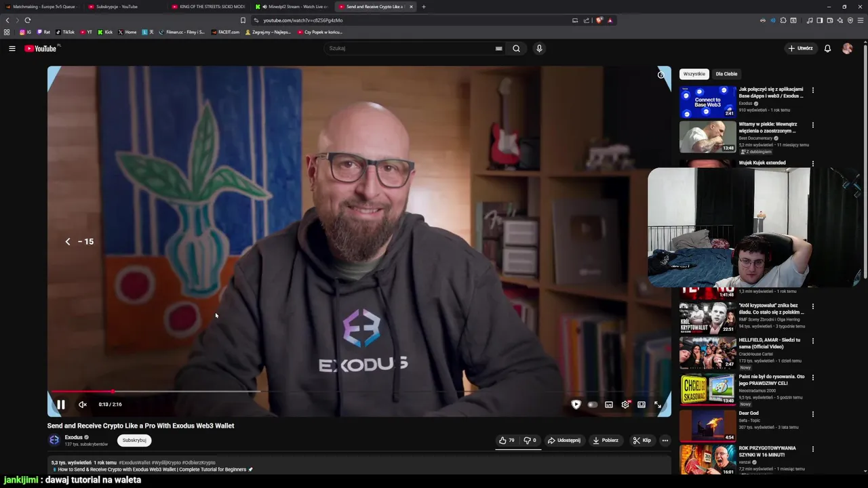Open options for 'Jak połączyć się z aplikacjami' video
The image size is (868, 488).
coord(812,89)
